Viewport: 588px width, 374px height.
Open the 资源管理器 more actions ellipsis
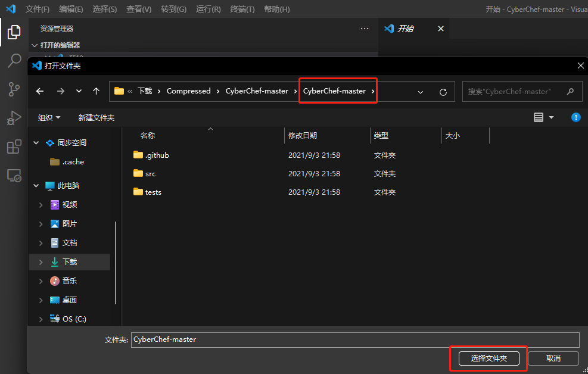365,29
